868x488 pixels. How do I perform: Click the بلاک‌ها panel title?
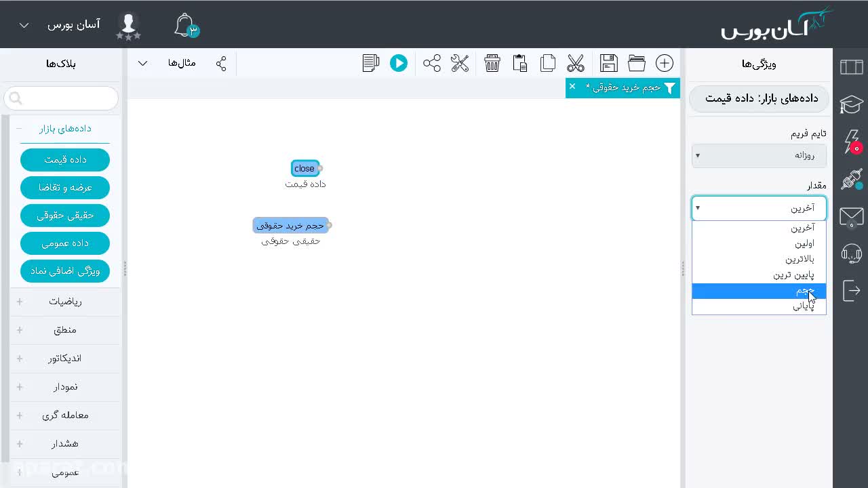click(x=61, y=64)
